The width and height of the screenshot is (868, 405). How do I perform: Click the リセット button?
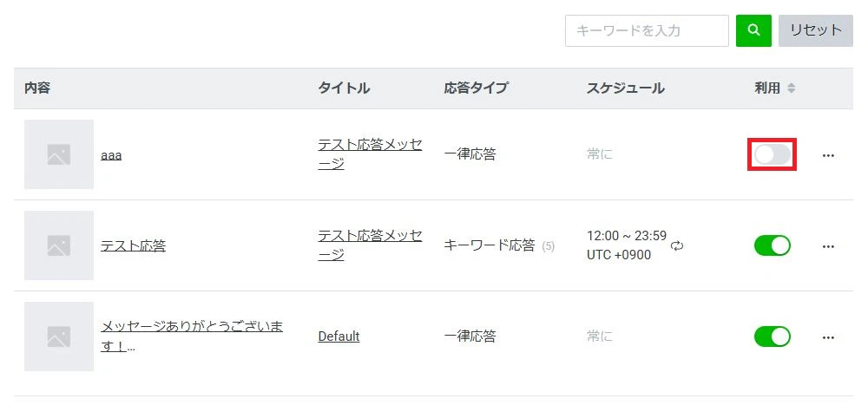(x=815, y=30)
